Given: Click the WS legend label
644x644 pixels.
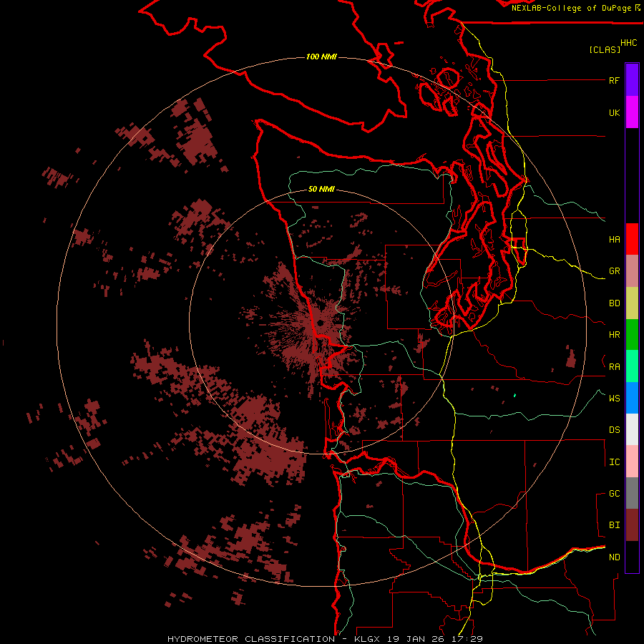Looking at the screenshot, I should [x=614, y=399].
